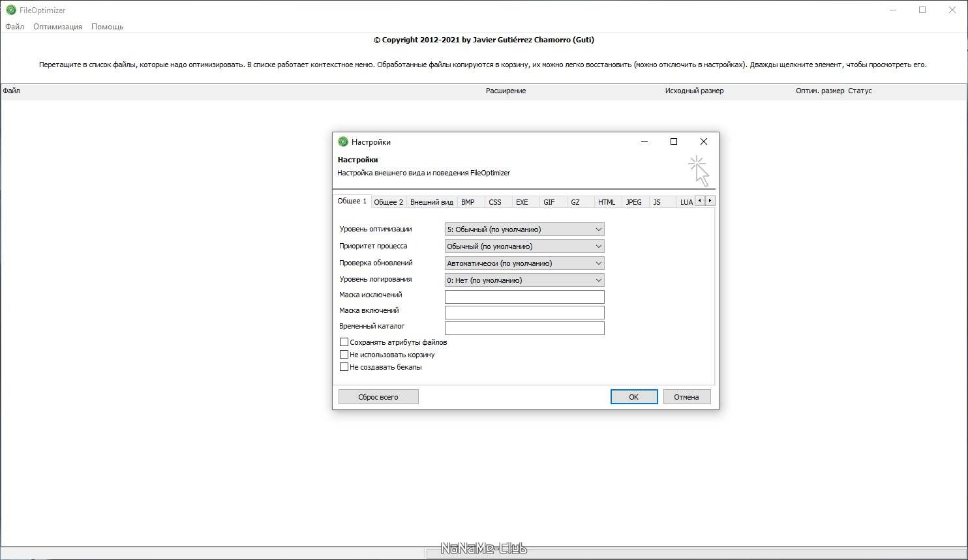Open the Помощь menu
The height and width of the screenshot is (560, 968).
(x=107, y=27)
